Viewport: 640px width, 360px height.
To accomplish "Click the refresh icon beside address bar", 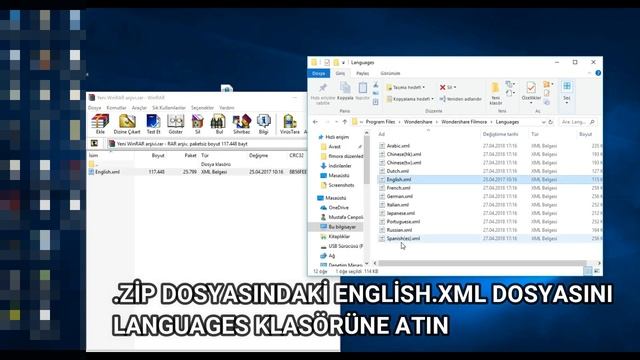I will coord(551,122).
